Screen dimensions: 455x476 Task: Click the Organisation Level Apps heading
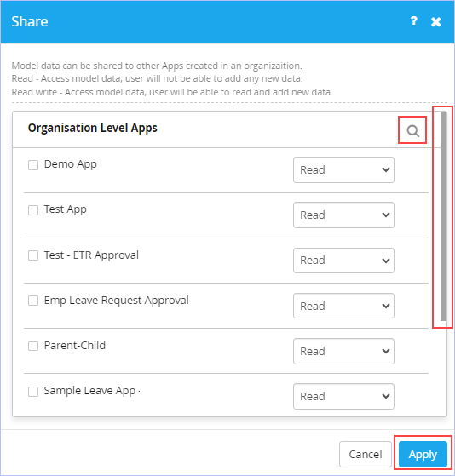(x=93, y=128)
